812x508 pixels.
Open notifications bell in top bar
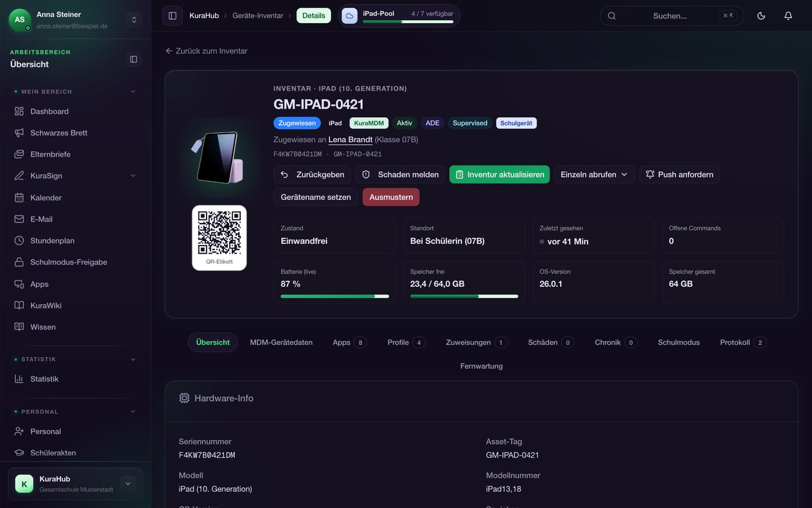point(788,16)
